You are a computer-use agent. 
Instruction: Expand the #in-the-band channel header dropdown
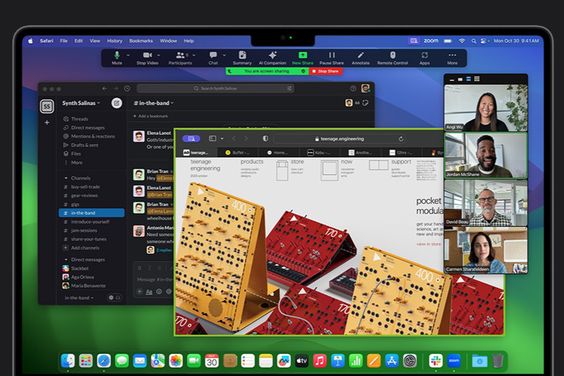point(154,103)
